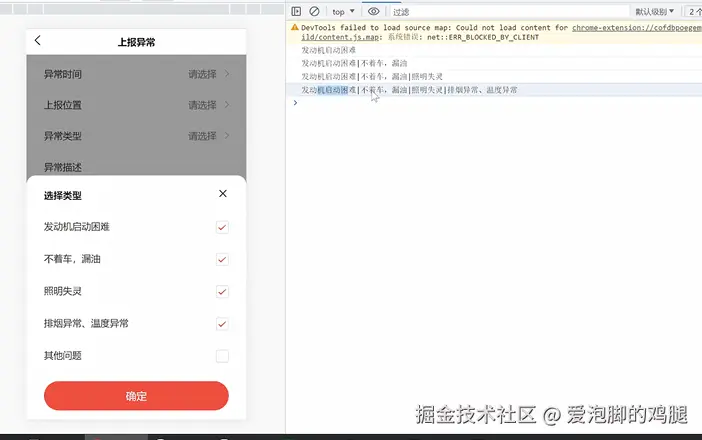Expand 异常类型 selector chevron

click(227, 136)
